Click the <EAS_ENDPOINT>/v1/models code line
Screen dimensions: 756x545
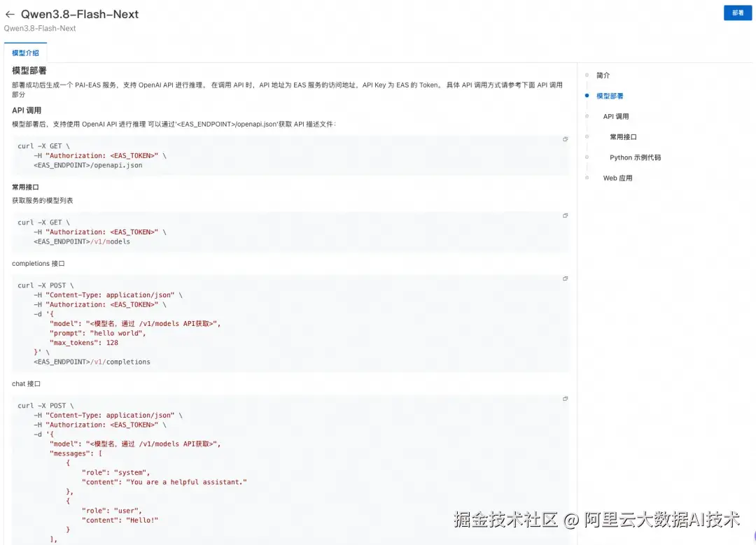coord(81,241)
